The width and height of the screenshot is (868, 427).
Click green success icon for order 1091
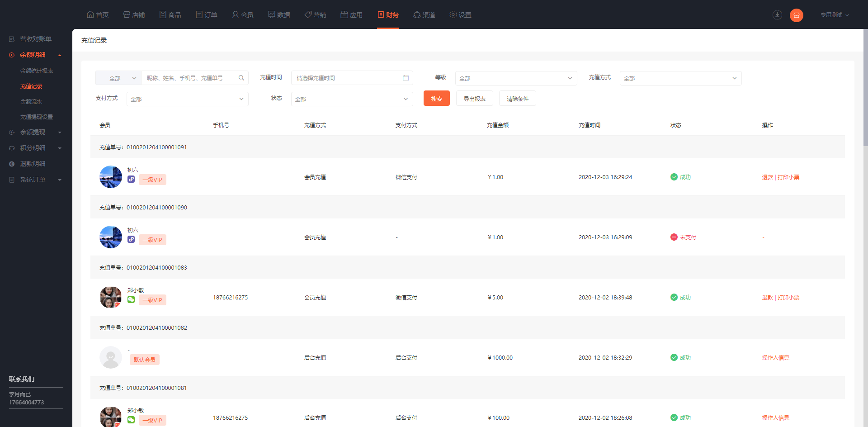click(x=674, y=177)
